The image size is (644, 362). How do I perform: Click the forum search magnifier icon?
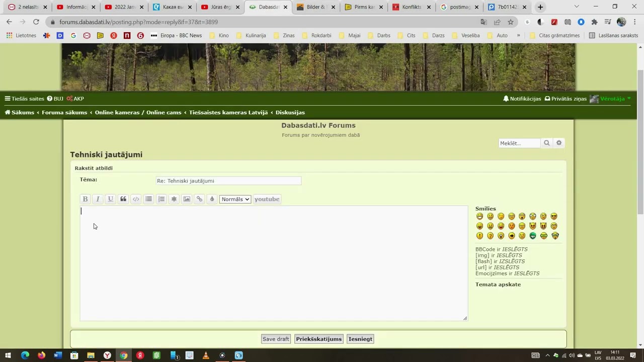coord(546,143)
